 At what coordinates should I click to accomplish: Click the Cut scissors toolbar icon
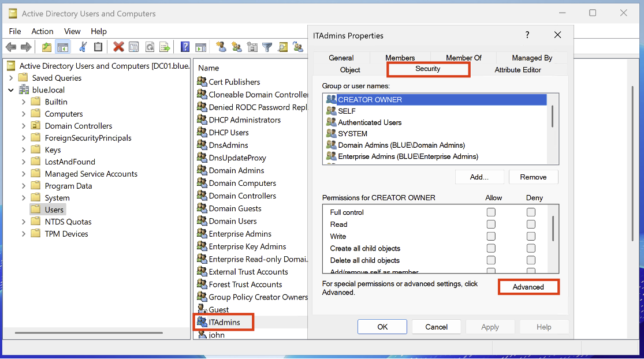(x=83, y=47)
